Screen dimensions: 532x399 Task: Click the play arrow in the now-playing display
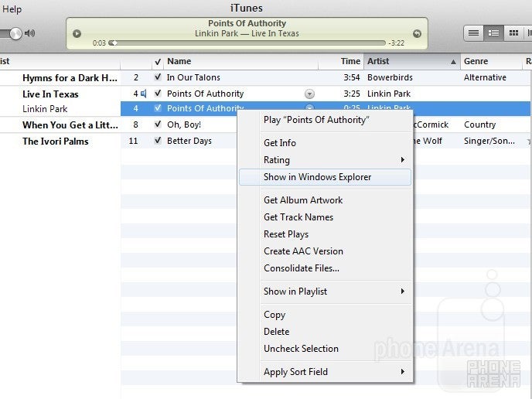pyautogui.click(x=77, y=33)
